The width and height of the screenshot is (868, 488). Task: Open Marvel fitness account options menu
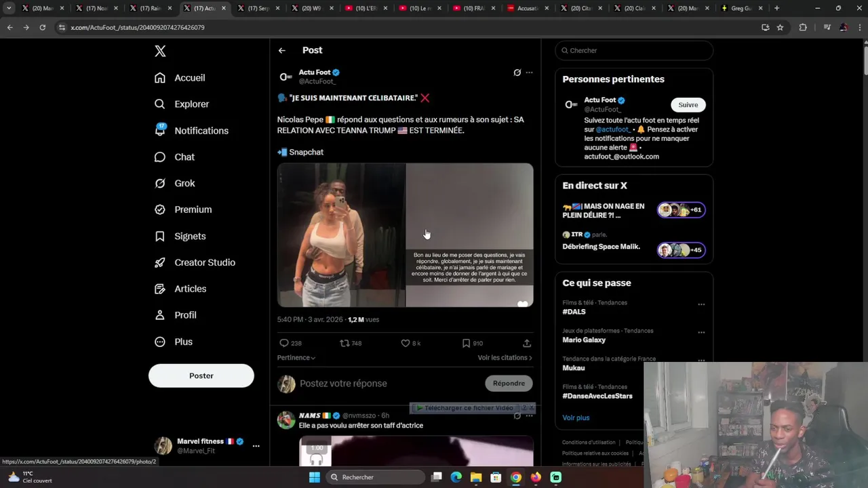tap(256, 446)
